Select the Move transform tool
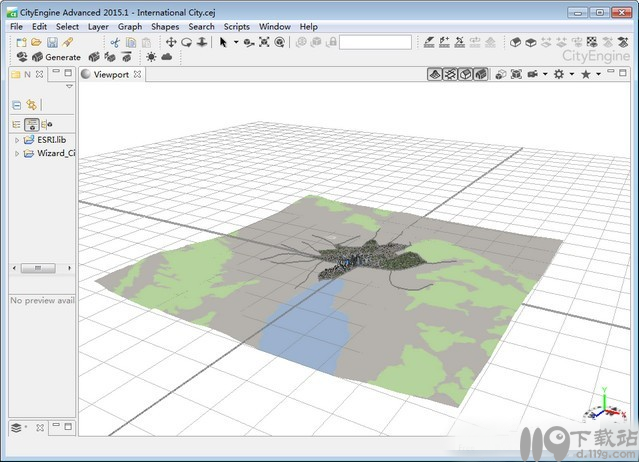This screenshot has height=462, width=639. point(171,42)
